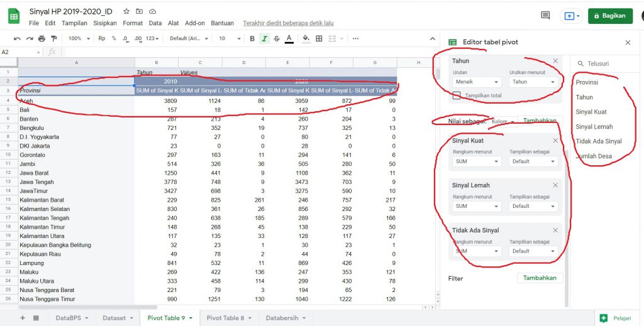Open the Bantuan menu

tap(222, 23)
